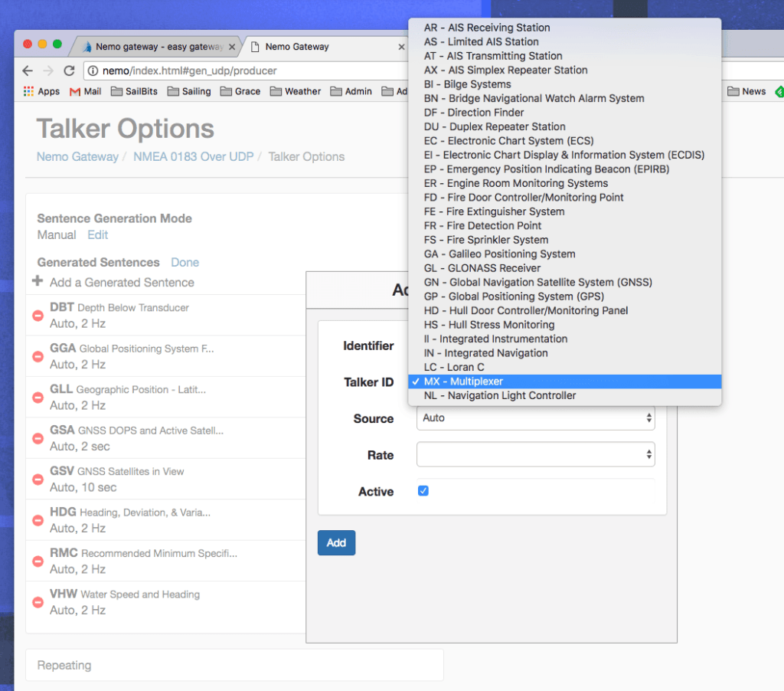This screenshot has width=784, height=691.
Task: Select GN - Global Navigation Satellite System
Action: point(564,282)
